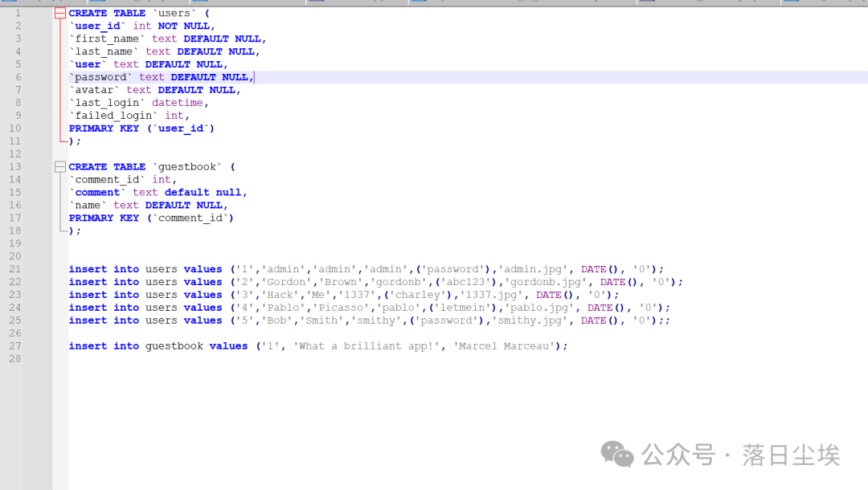Click the `comment_id` int line

coord(122,179)
